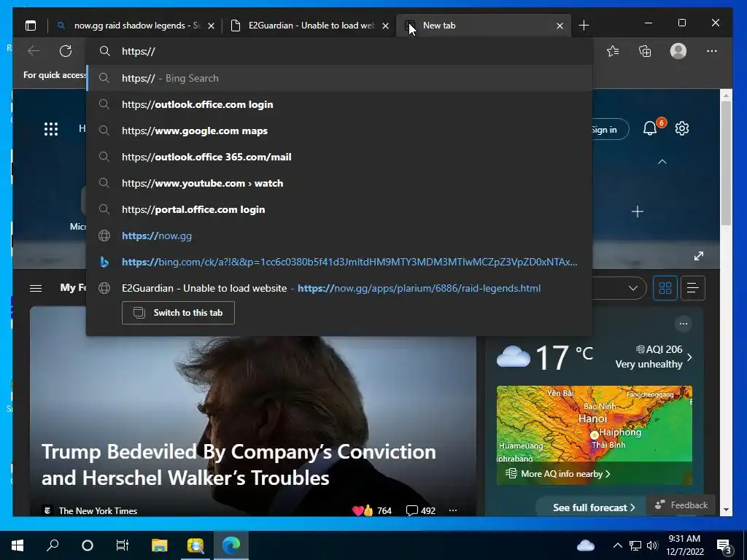Open Settings and more ellipsis menu

click(712, 51)
